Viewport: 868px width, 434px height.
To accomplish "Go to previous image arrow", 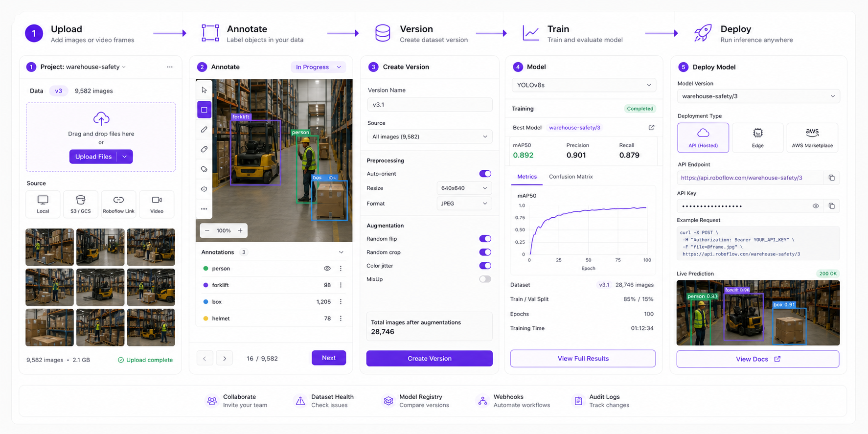I will click(x=205, y=359).
